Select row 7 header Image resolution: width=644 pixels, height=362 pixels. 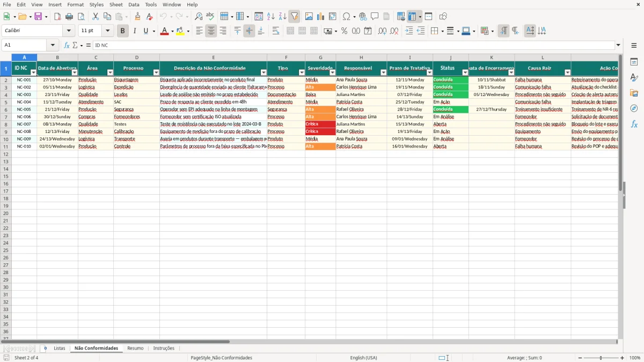tap(5, 116)
